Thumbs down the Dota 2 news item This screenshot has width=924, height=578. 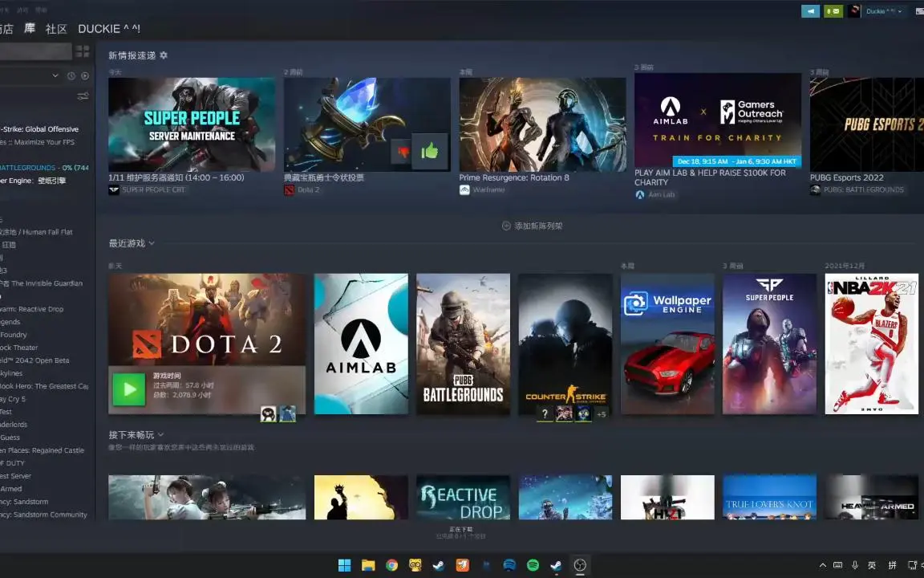[x=403, y=153]
